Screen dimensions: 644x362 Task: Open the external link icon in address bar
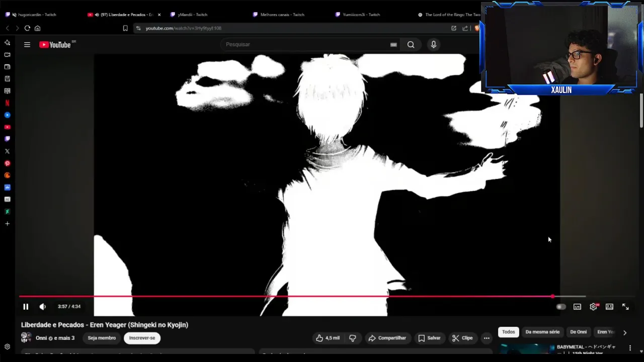click(454, 28)
